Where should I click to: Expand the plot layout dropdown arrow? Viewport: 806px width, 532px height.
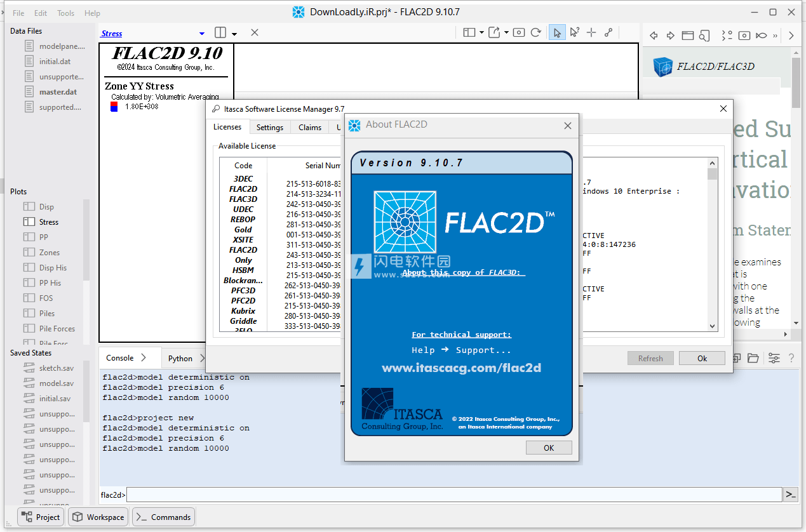(x=481, y=33)
